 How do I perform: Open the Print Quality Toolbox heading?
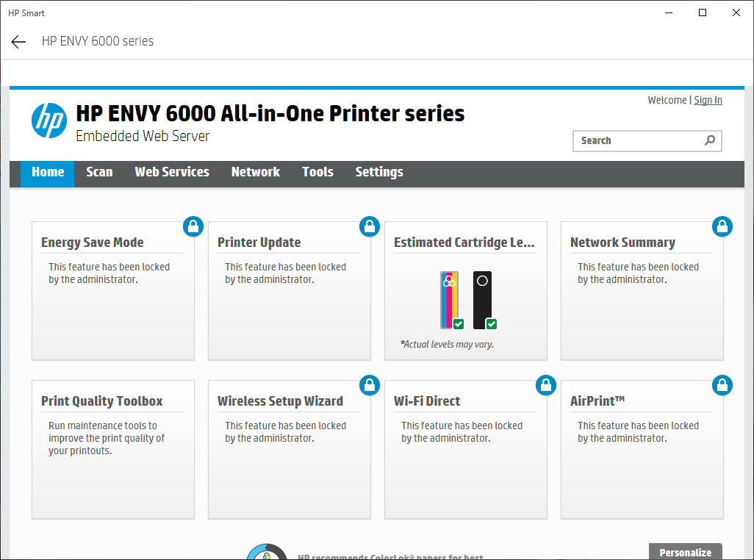(102, 401)
